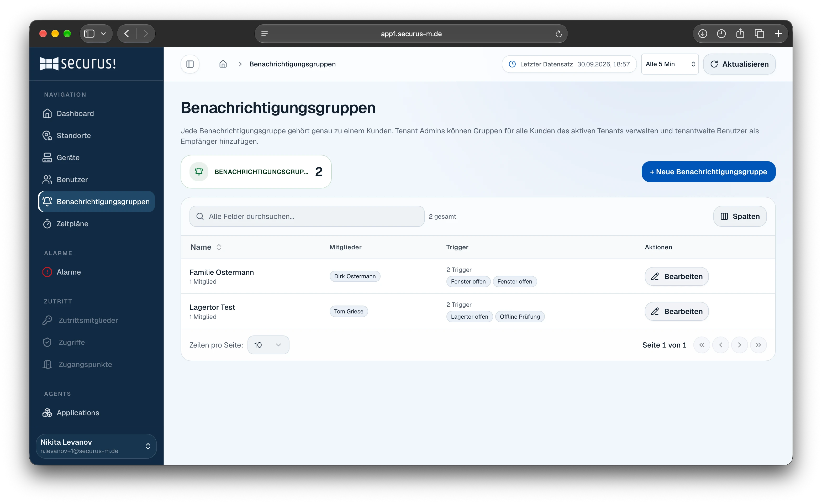Go to the previous results page

pyautogui.click(x=721, y=345)
